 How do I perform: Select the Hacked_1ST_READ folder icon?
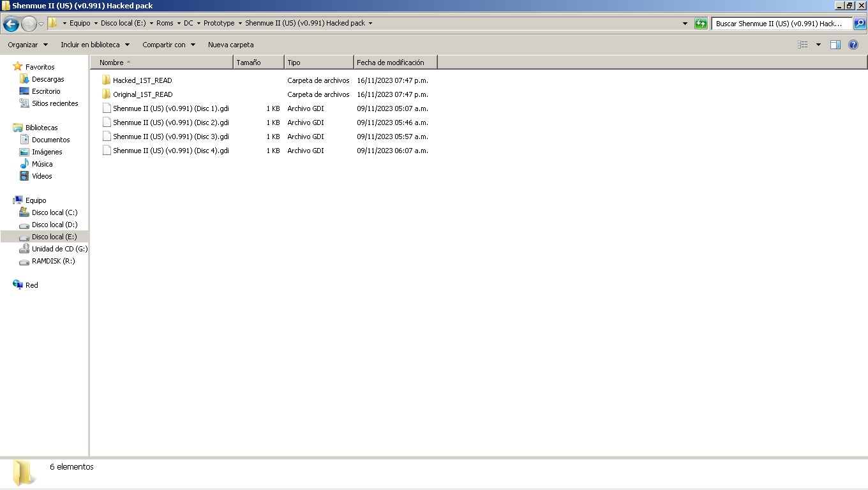[x=106, y=80]
